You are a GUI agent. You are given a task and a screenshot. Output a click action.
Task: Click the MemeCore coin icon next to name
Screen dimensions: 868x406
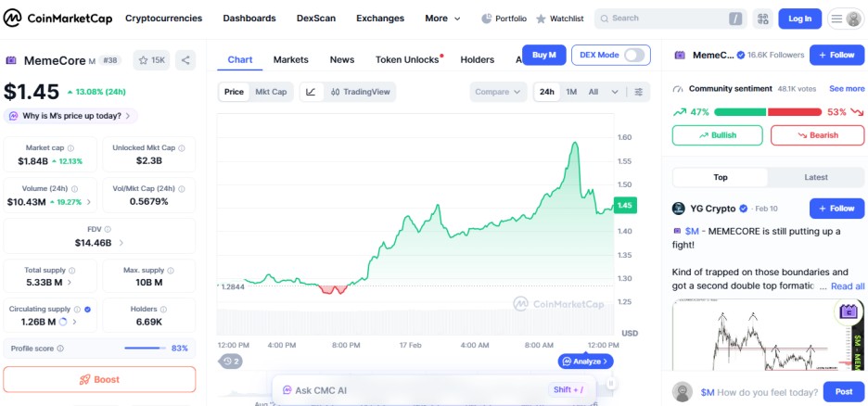[x=11, y=60]
